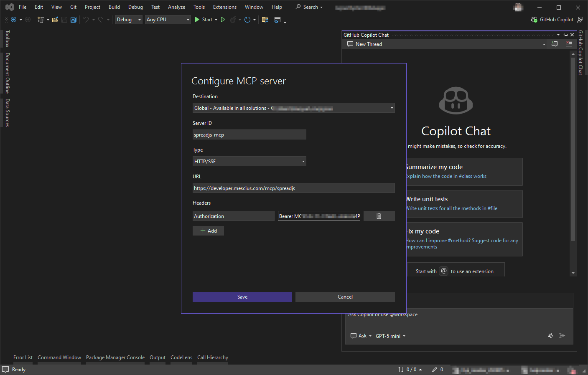Click the up-down arrows sync status indicator

401,370
